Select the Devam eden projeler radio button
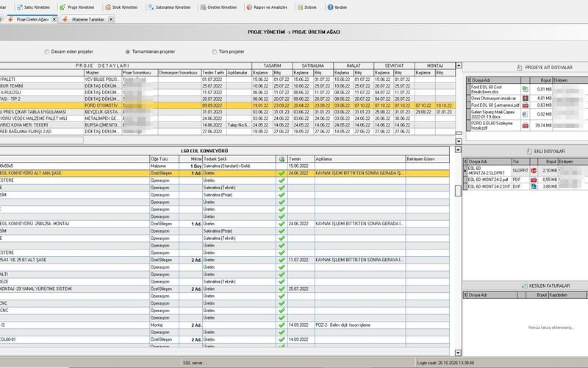This screenshot has width=588, height=368. (x=47, y=52)
